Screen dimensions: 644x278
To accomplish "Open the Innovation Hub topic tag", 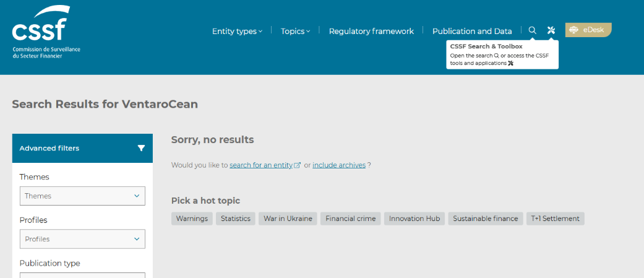I will tap(414, 219).
